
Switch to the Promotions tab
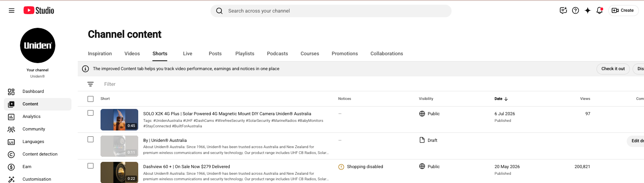(x=345, y=54)
